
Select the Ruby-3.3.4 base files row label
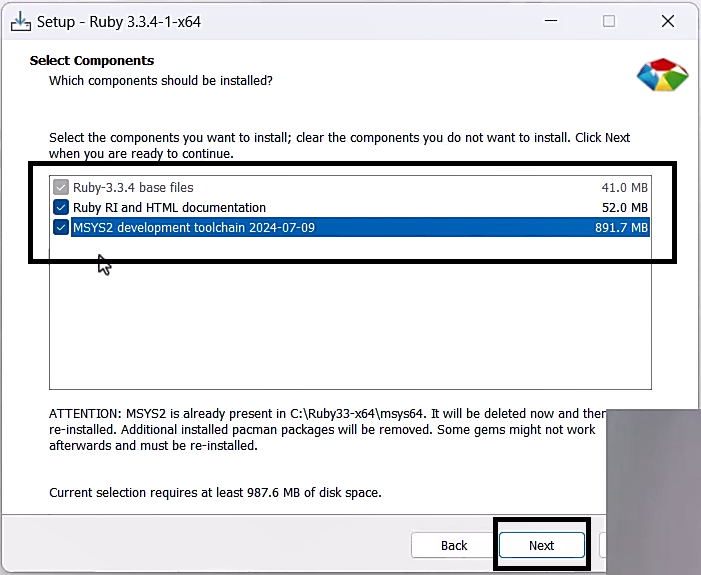pyautogui.click(x=133, y=187)
